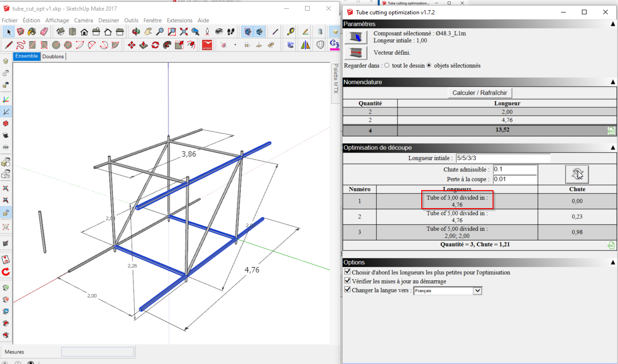Select the Walk footprints tool
The image size is (618, 364).
point(231,31)
